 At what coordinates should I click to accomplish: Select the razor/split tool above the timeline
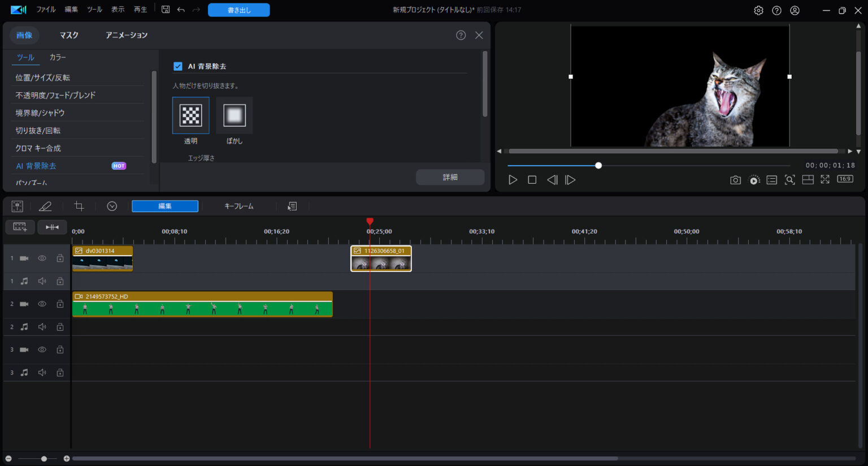coord(46,206)
